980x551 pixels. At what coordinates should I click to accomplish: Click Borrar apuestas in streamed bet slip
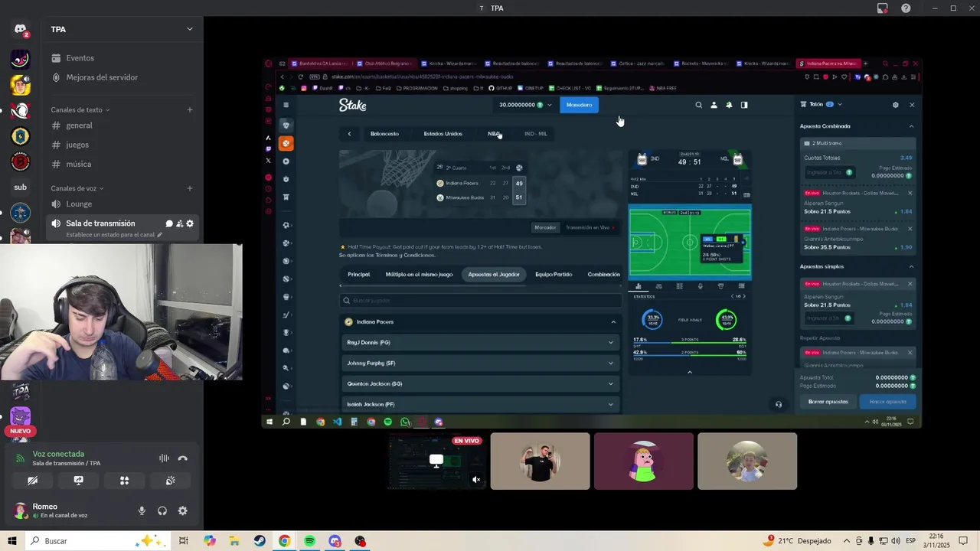tap(828, 402)
